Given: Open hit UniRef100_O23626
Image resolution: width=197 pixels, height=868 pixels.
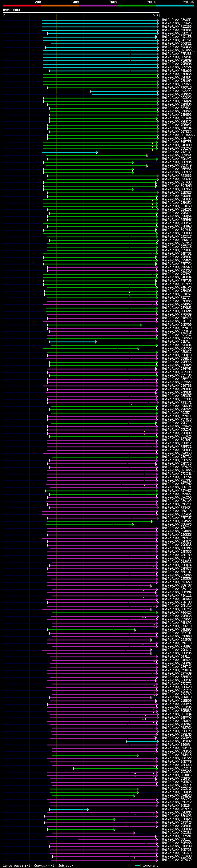Looking at the screenshot, I should (x=176, y=23).
